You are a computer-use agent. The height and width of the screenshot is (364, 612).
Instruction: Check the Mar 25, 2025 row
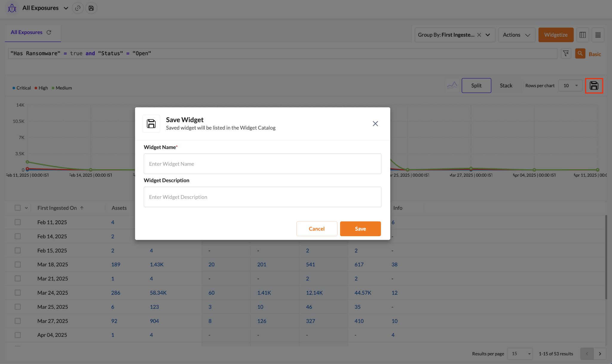(18, 307)
